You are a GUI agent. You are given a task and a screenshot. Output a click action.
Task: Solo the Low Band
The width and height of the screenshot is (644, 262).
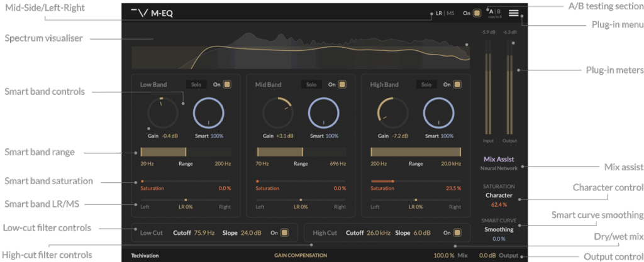[196, 84]
